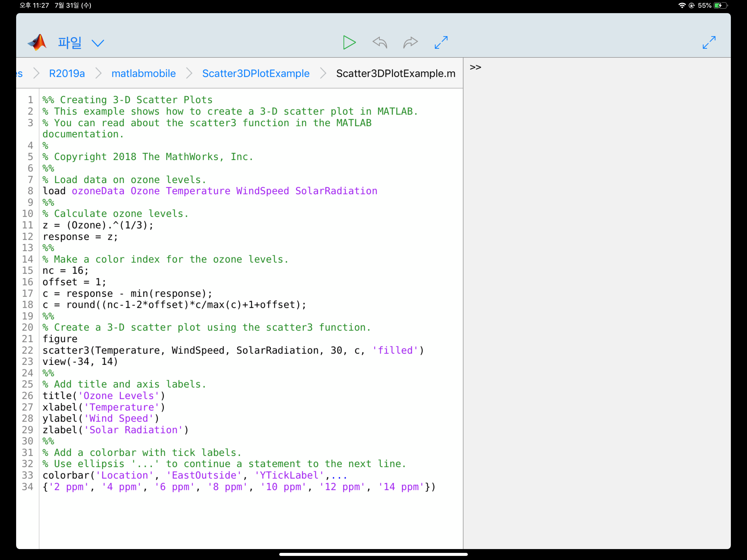Viewport: 747px width, 560px height.
Task: Navigate to the R2019a breadcrumb folder
Action: click(67, 73)
